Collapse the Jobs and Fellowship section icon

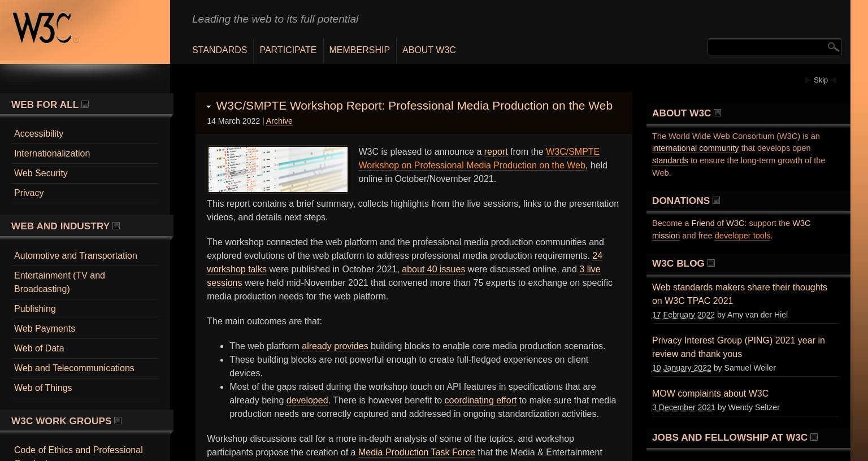point(814,437)
